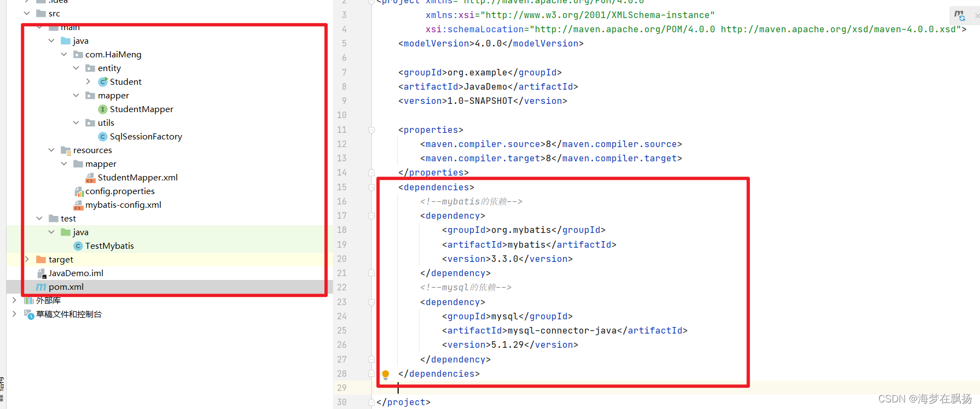Click the mysql-connector-java artifactId text
This screenshot has height=409, width=980.
click(x=562, y=331)
